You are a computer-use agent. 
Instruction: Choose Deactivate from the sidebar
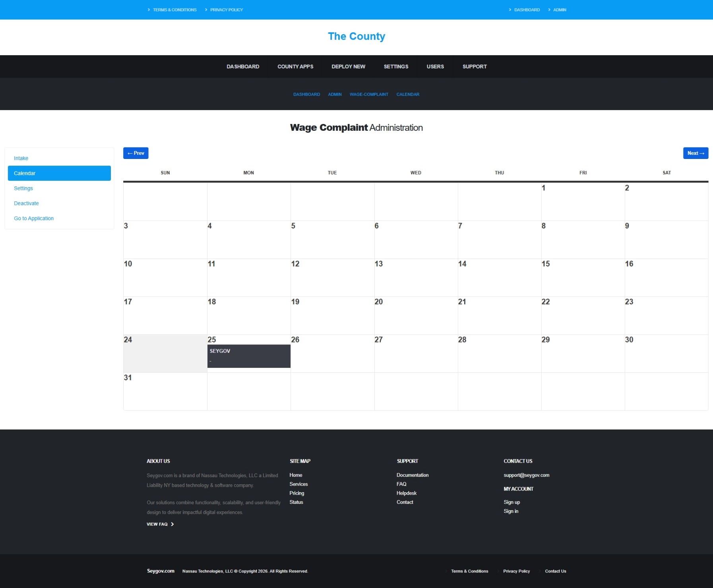[26, 203]
